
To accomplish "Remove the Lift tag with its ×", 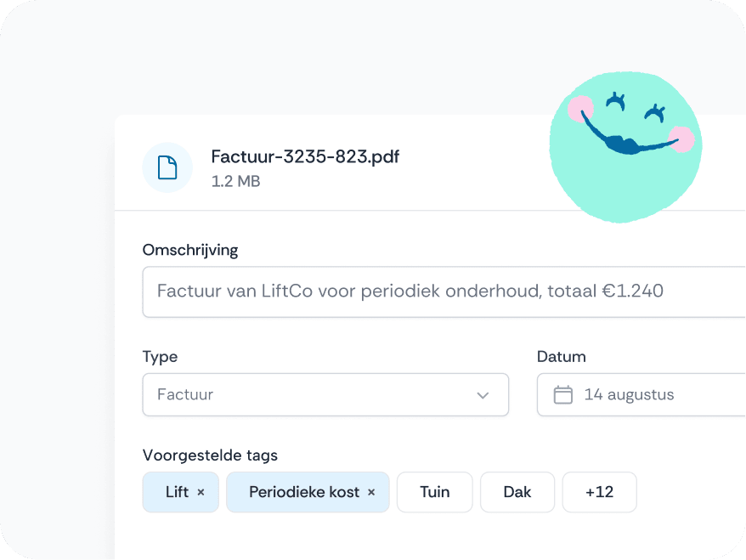I will (201, 492).
